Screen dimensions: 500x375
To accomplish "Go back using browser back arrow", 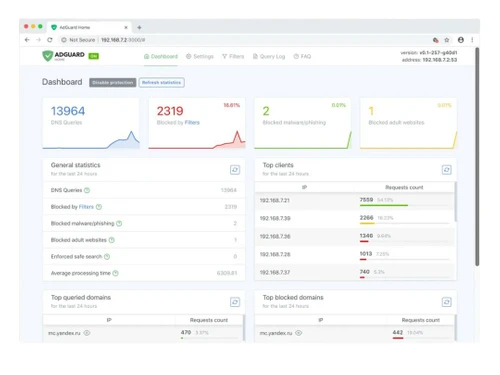I will (x=27, y=40).
